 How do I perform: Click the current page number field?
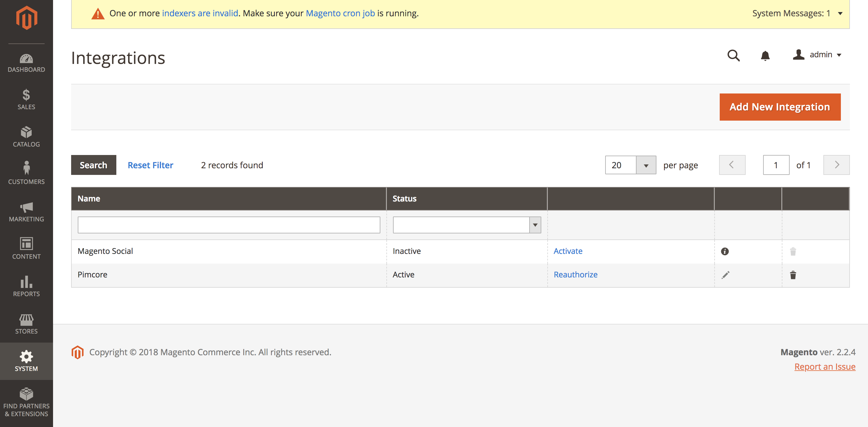(776, 165)
